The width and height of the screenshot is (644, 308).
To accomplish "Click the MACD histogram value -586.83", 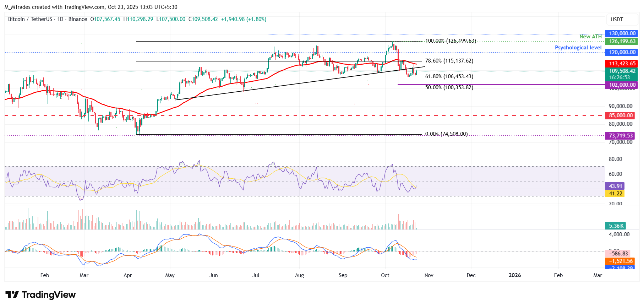I will pyautogui.click(x=618, y=254).
